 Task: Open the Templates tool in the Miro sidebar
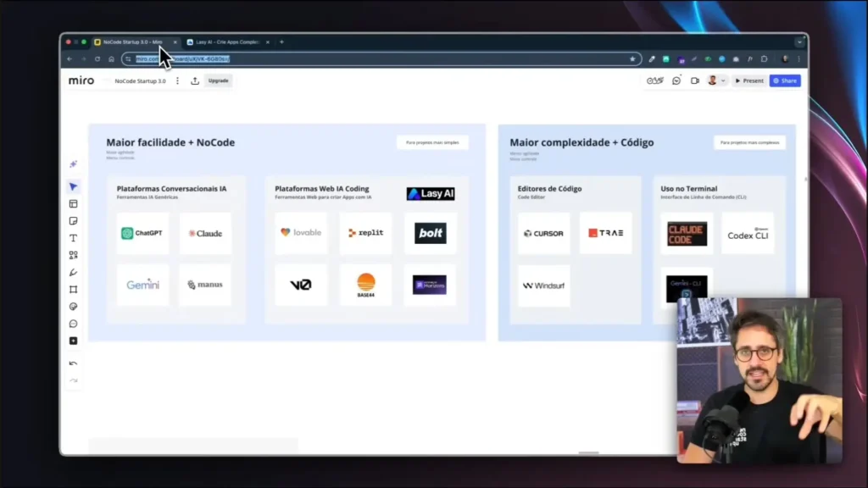click(73, 203)
